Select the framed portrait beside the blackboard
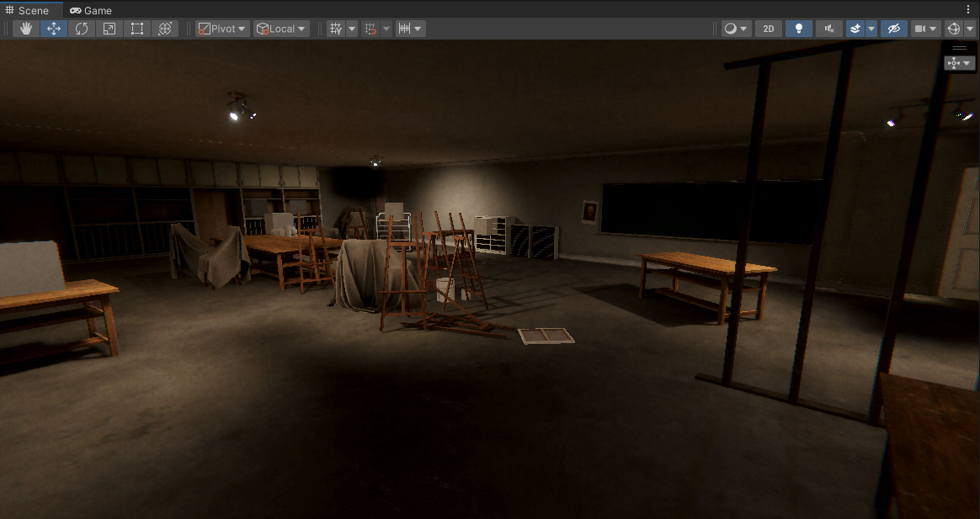This screenshot has height=519, width=980. click(x=589, y=212)
